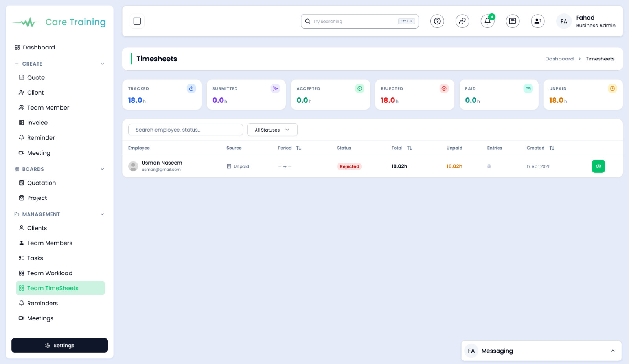
Task: Open the All Statuses dropdown
Action: point(272,130)
